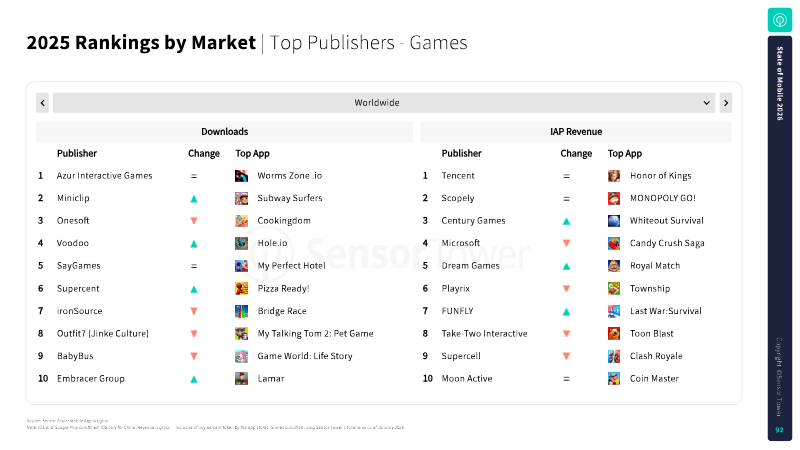Click the Candy Crush Saga app icon

pos(614,243)
